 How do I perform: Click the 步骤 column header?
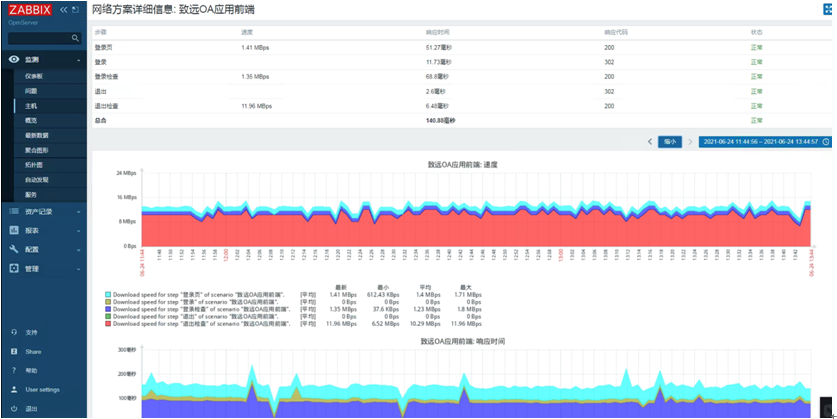(100, 32)
